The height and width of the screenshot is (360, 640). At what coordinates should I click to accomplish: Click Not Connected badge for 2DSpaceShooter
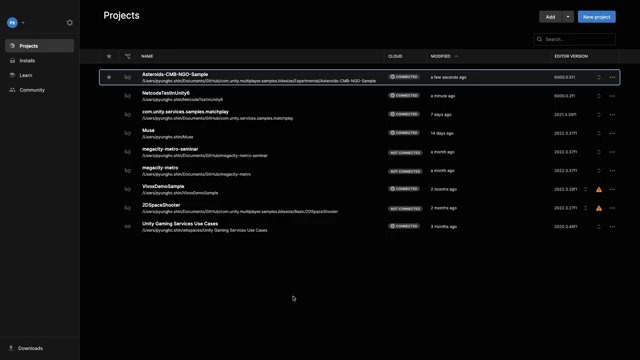(405, 209)
